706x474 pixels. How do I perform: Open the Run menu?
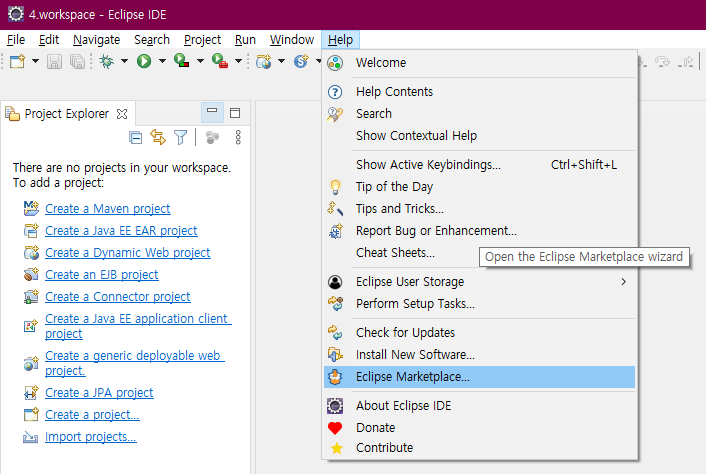(245, 40)
